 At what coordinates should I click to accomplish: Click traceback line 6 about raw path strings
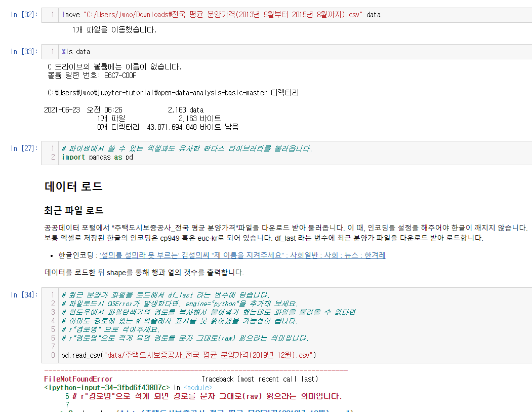pyautogui.click(x=203, y=396)
